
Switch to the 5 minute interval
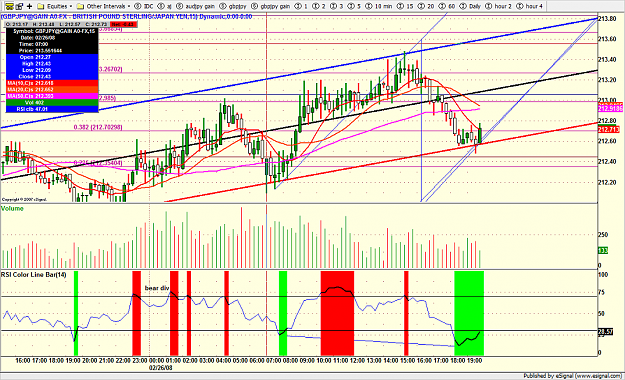click(354, 6)
